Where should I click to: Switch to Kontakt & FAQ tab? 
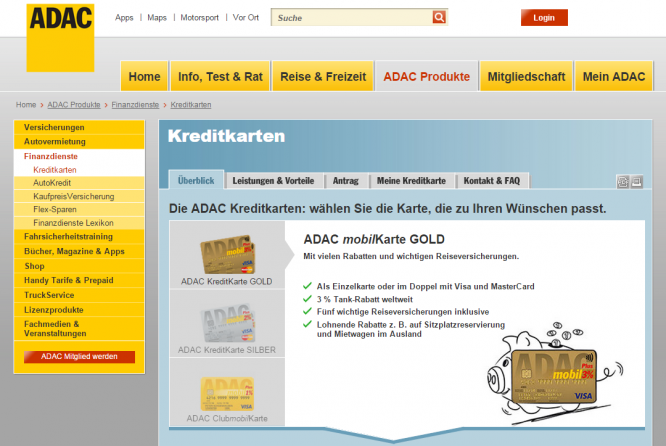pos(491,181)
